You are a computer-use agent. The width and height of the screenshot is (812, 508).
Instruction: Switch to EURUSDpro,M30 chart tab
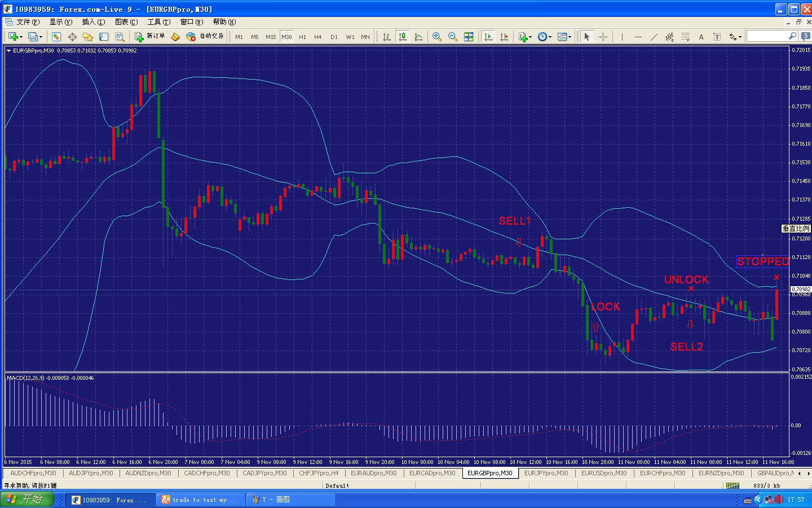[x=604, y=474]
